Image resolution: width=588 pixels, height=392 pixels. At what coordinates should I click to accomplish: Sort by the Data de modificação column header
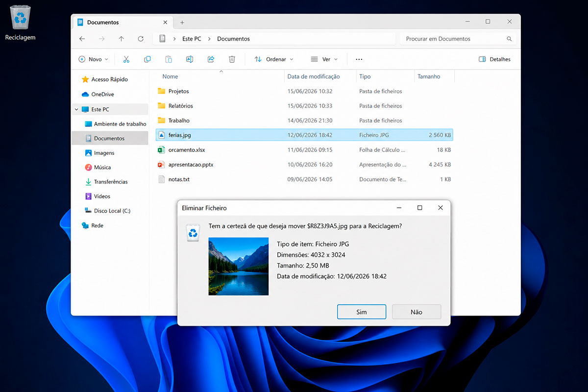(314, 76)
